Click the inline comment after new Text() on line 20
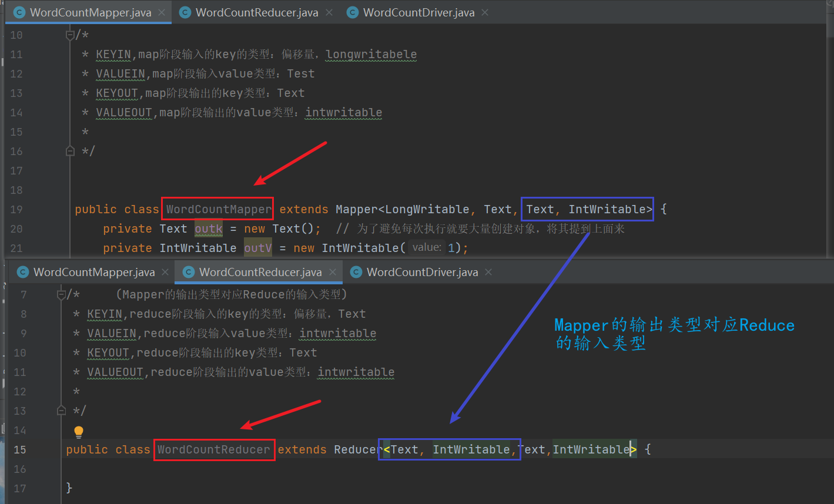The width and height of the screenshot is (834, 504). [x=480, y=229]
